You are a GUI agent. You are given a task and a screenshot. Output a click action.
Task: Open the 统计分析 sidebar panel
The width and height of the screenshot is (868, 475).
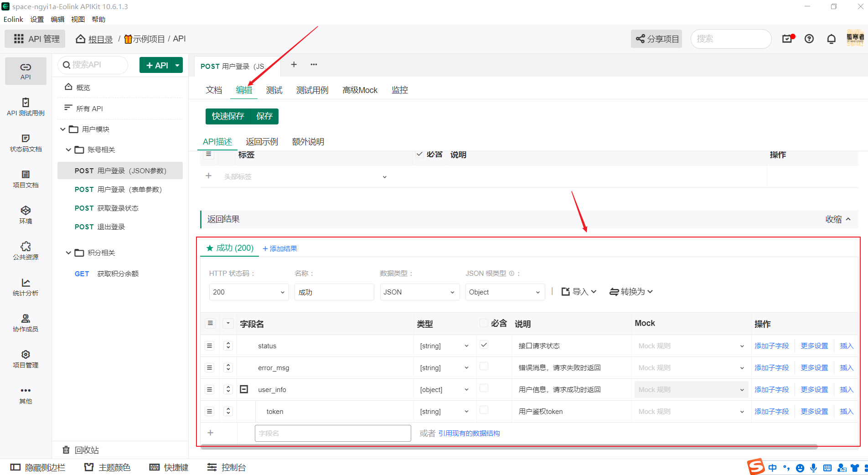26,288
